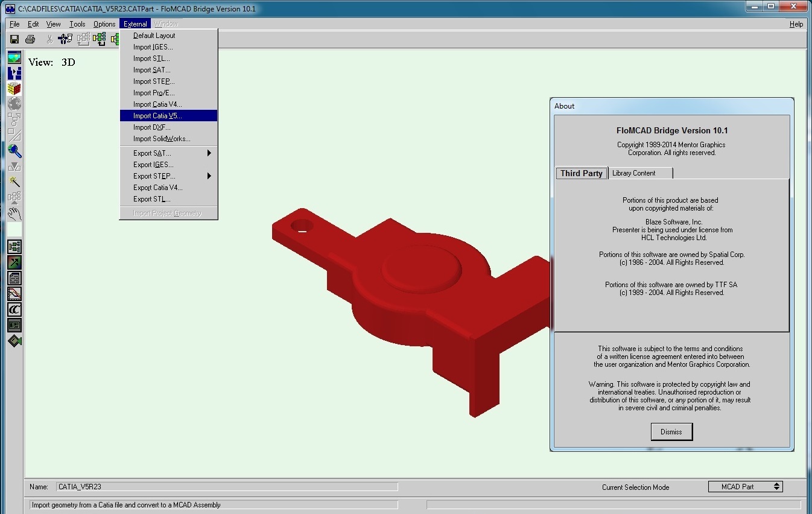Click 'FloMCAD Bridge Version 10.1' heading in About

pyautogui.click(x=672, y=130)
